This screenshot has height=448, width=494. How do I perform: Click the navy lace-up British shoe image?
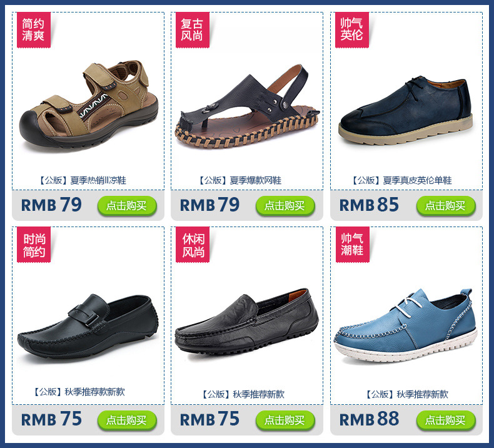[x=406, y=109]
